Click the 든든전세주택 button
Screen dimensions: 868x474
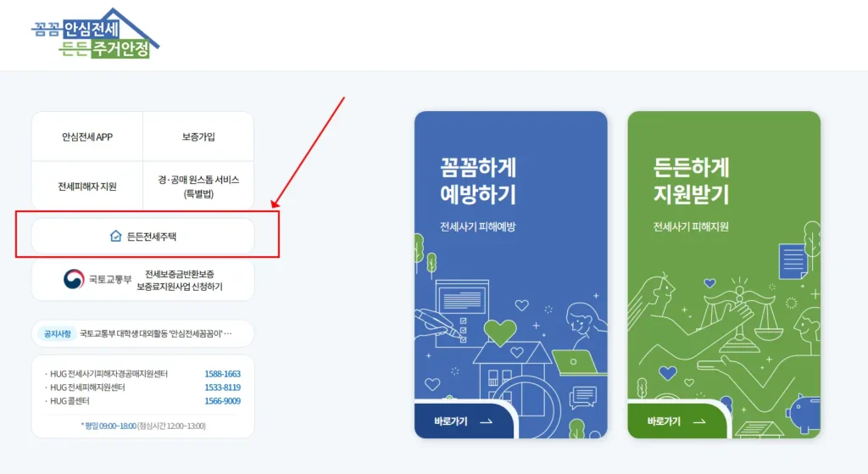click(142, 237)
